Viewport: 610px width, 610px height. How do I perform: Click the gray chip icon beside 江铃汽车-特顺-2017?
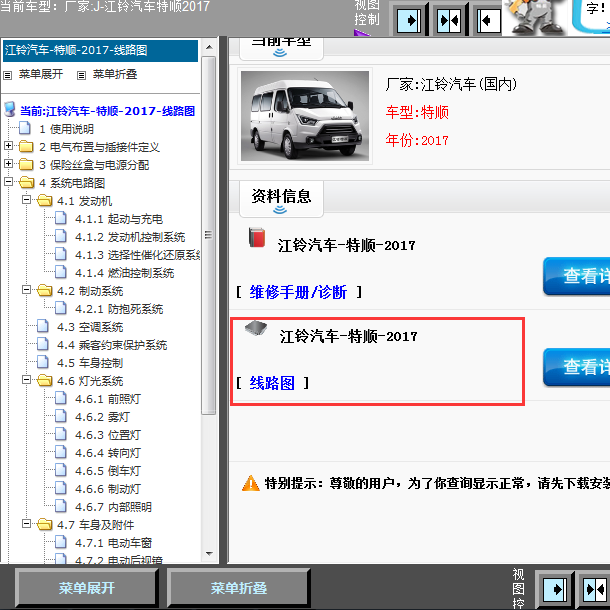click(x=256, y=328)
